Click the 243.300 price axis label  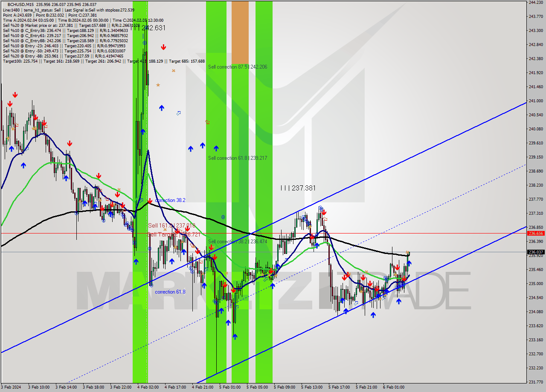pyautogui.click(x=535, y=31)
